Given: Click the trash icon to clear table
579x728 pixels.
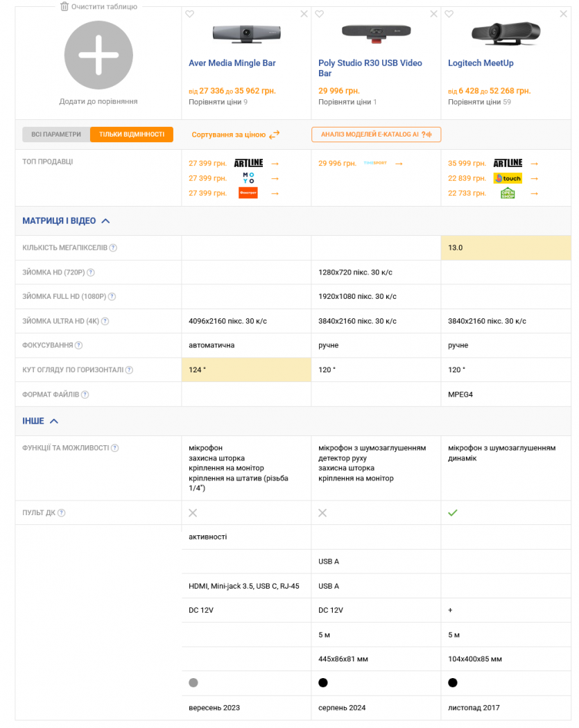Looking at the screenshot, I should pyautogui.click(x=64, y=7).
